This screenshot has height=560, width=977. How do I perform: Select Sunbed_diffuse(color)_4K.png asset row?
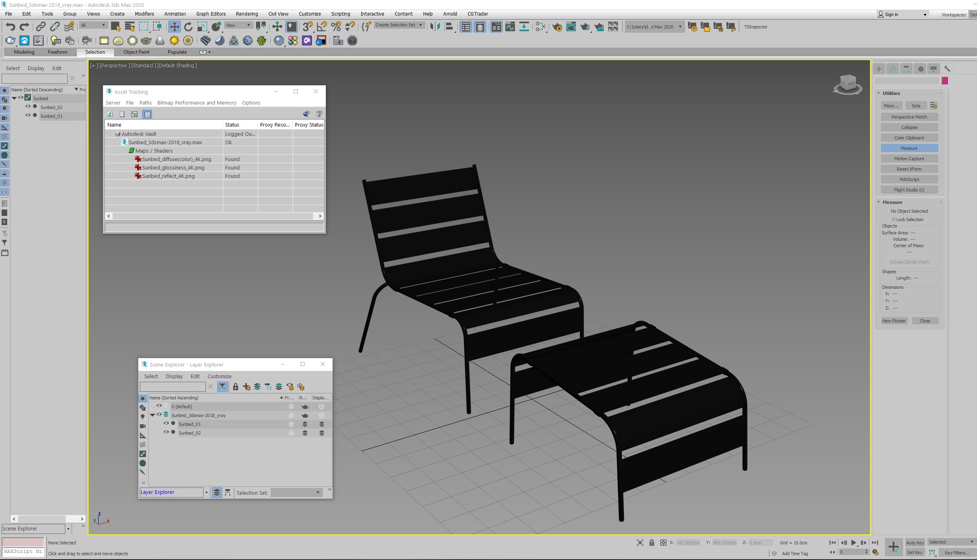coord(176,159)
